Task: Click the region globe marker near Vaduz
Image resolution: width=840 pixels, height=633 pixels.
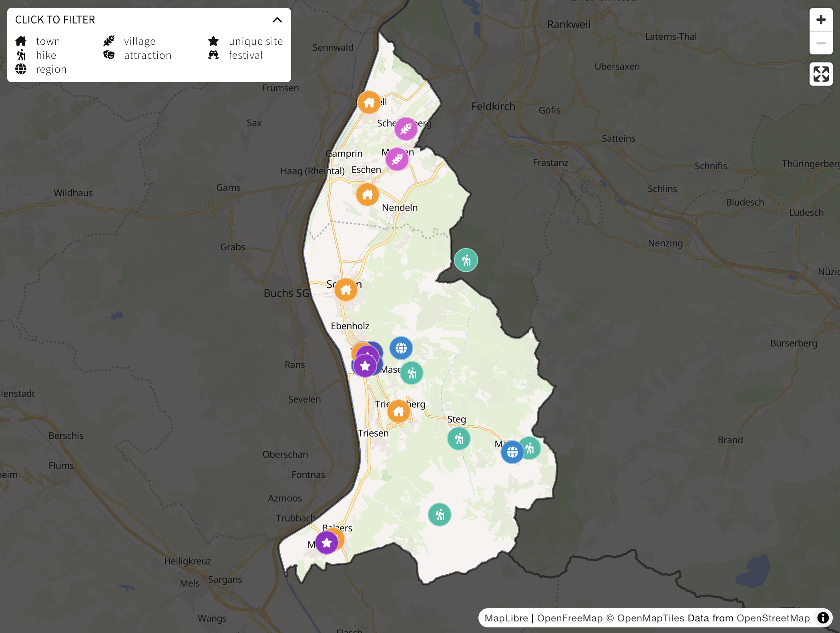Action: pyautogui.click(x=401, y=348)
